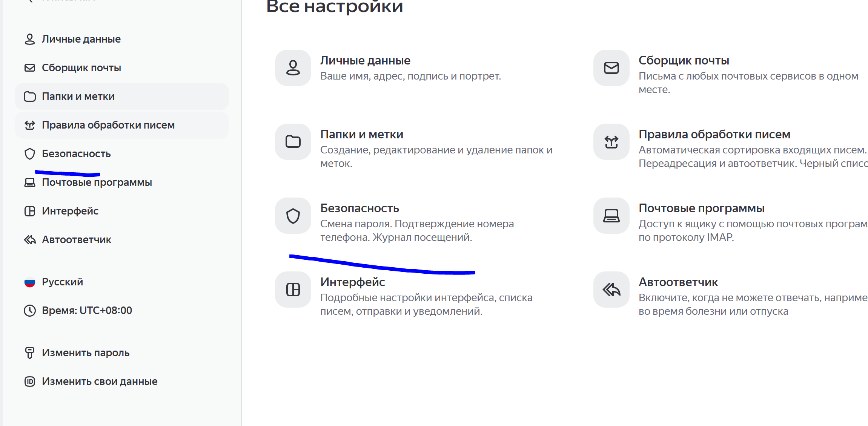868x426 pixels.
Task: Select Сборщик почты in the sidebar
Action: click(81, 68)
